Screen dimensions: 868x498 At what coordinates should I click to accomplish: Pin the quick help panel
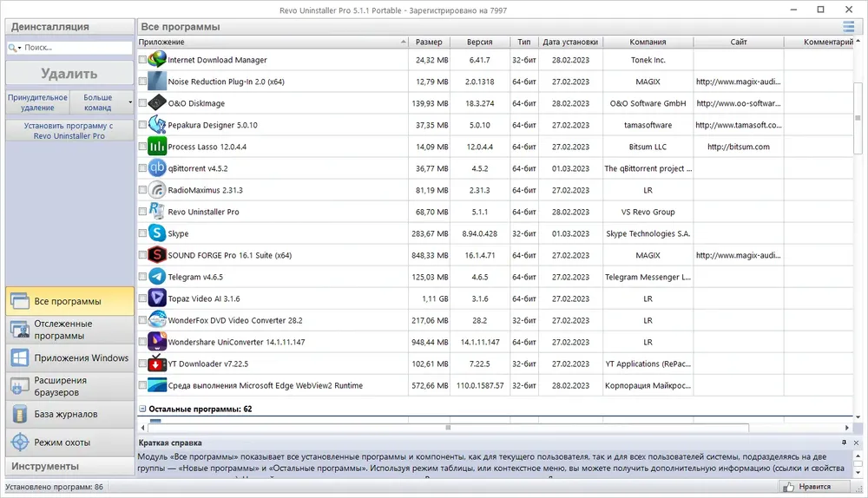pos(844,442)
